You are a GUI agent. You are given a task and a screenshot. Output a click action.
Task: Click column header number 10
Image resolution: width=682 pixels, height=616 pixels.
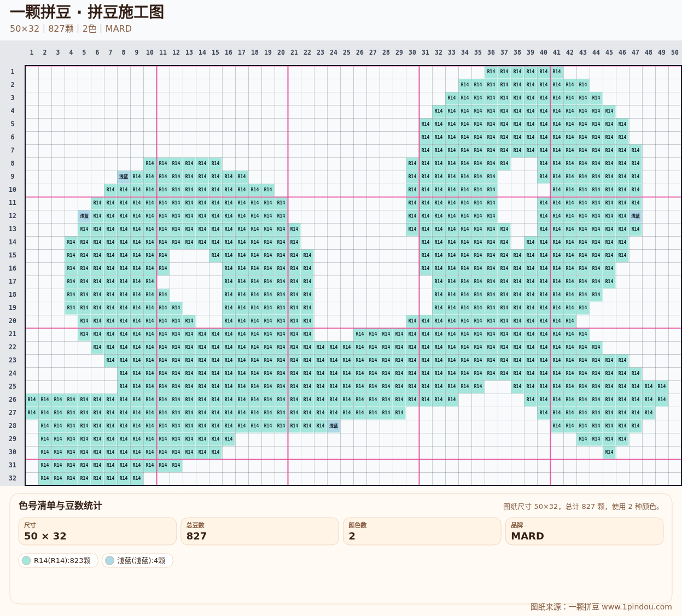[x=150, y=52]
